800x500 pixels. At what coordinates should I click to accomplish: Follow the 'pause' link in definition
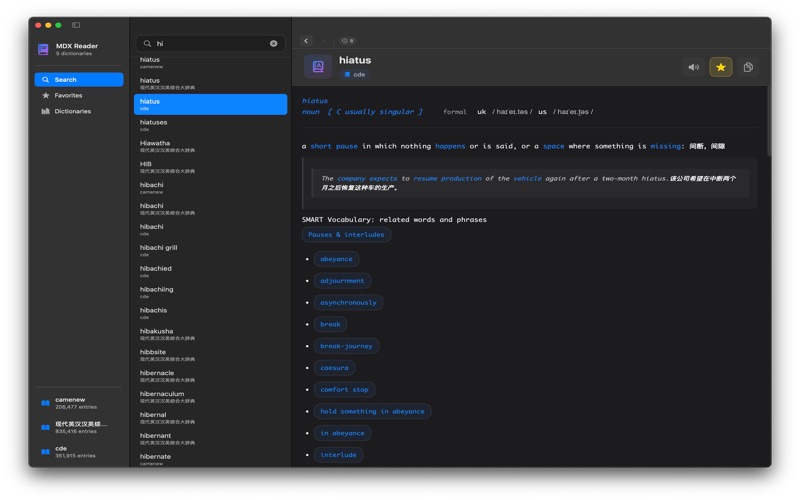click(x=346, y=146)
